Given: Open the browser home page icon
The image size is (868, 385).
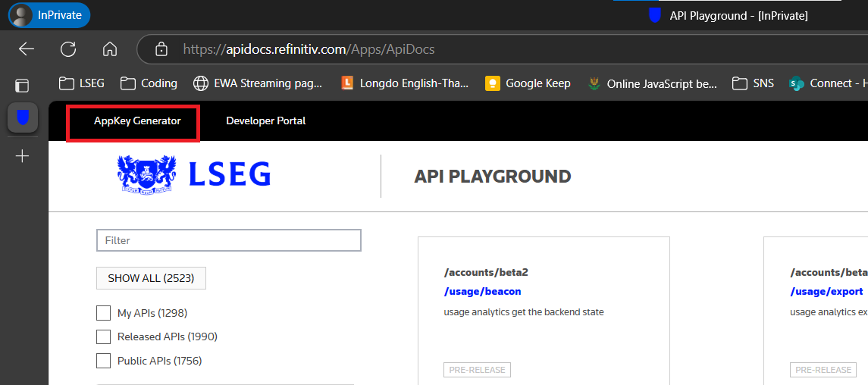Looking at the screenshot, I should point(110,49).
